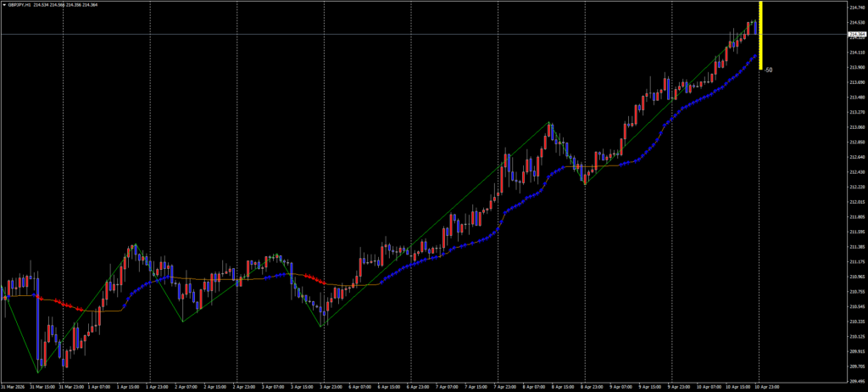Image resolution: width=868 pixels, height=392 pixels.
Task: Click the 214.740 price scale label
Action: (856, 8)
